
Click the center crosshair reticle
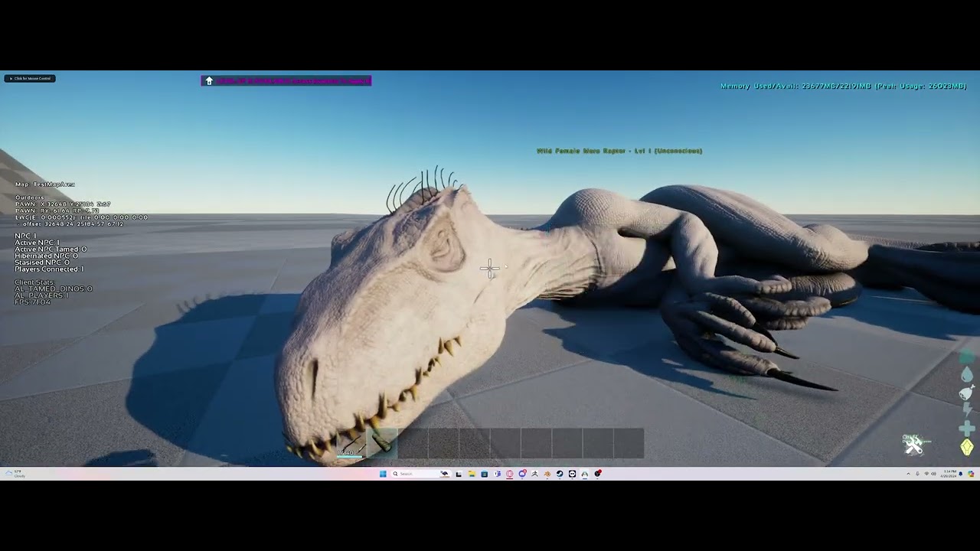click(x=490, y=268)
